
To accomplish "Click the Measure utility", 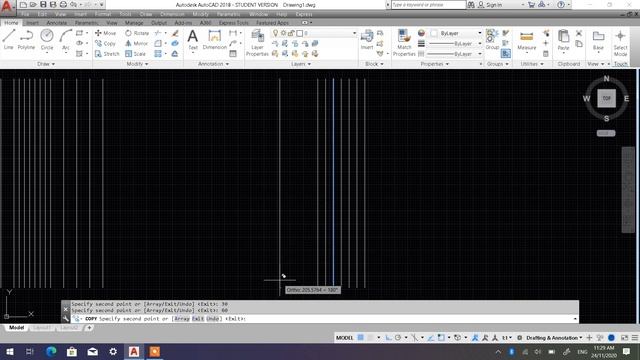I will (x=527, y=41).
